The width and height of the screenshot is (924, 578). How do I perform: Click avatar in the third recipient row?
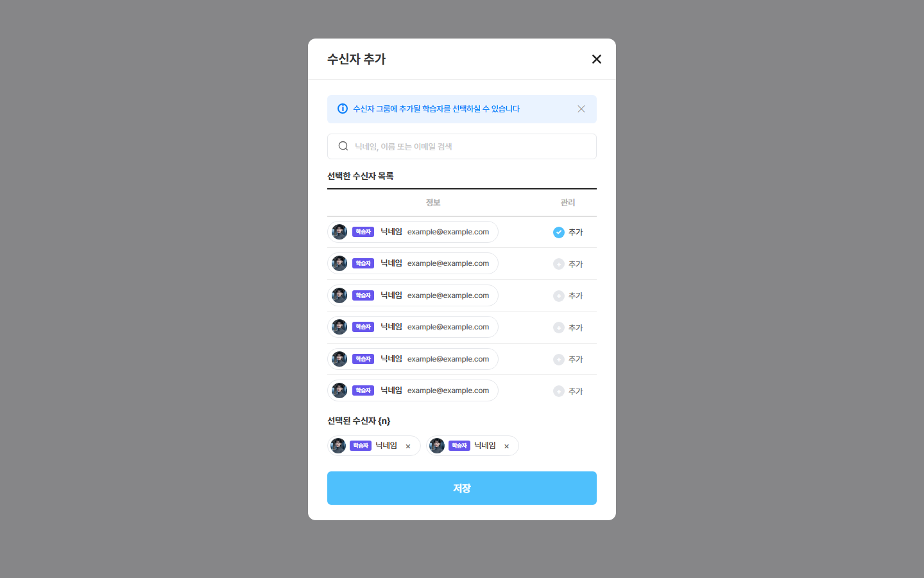[339, 295]
